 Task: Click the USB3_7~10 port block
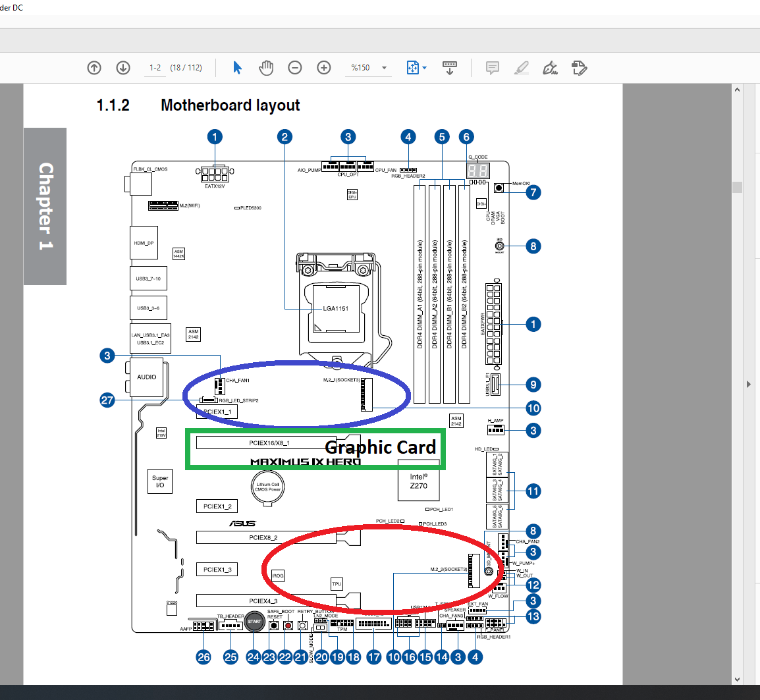coord(148,279)
